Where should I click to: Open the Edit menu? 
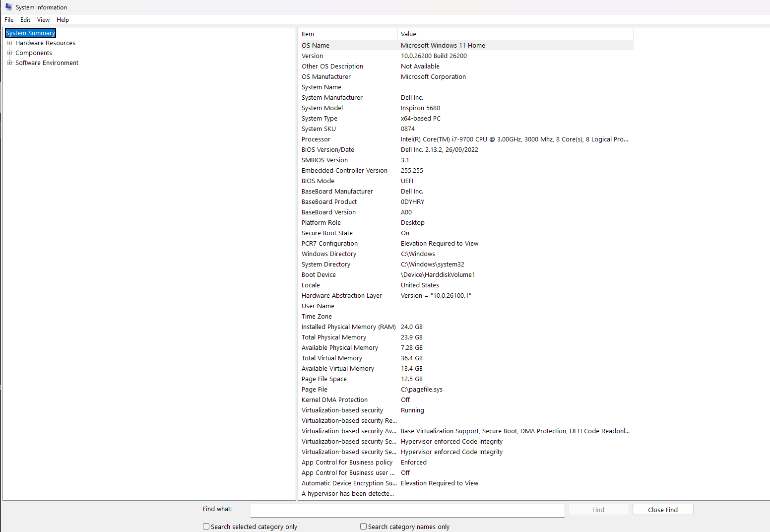pos(25,20)
